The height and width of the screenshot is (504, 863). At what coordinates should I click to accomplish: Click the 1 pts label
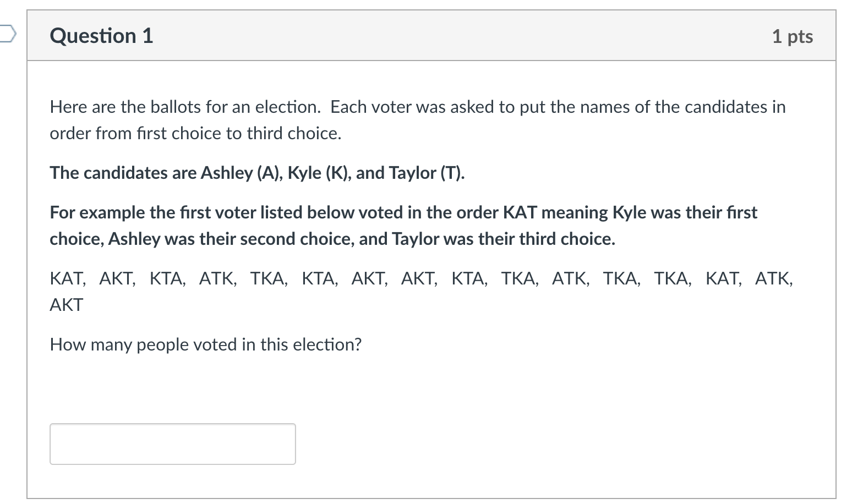pos(793,36)
